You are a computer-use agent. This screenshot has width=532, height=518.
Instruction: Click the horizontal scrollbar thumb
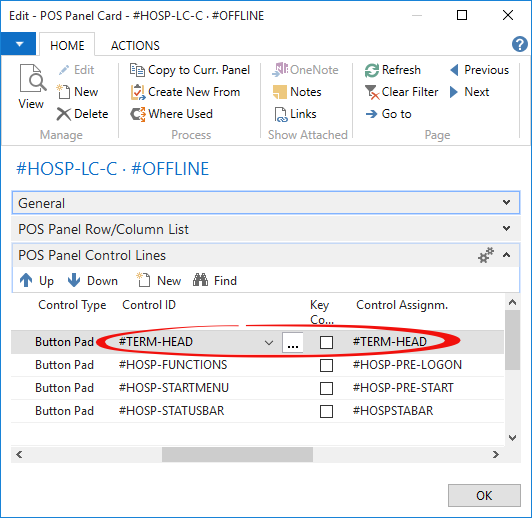click(x=237, y=454)
